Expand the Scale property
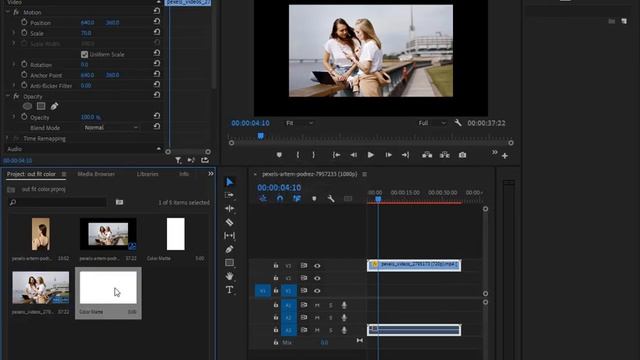 click(x=14, y=33)
